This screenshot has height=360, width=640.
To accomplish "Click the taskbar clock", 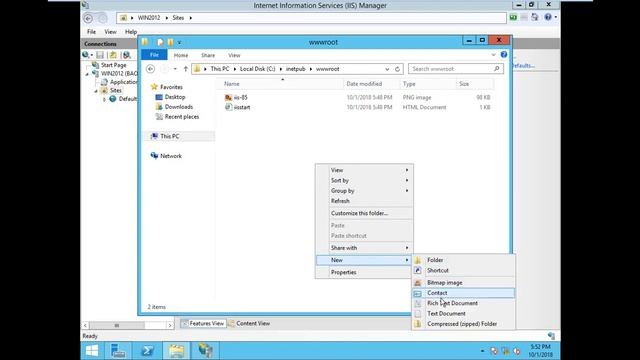I will click(x=540, y=351).
